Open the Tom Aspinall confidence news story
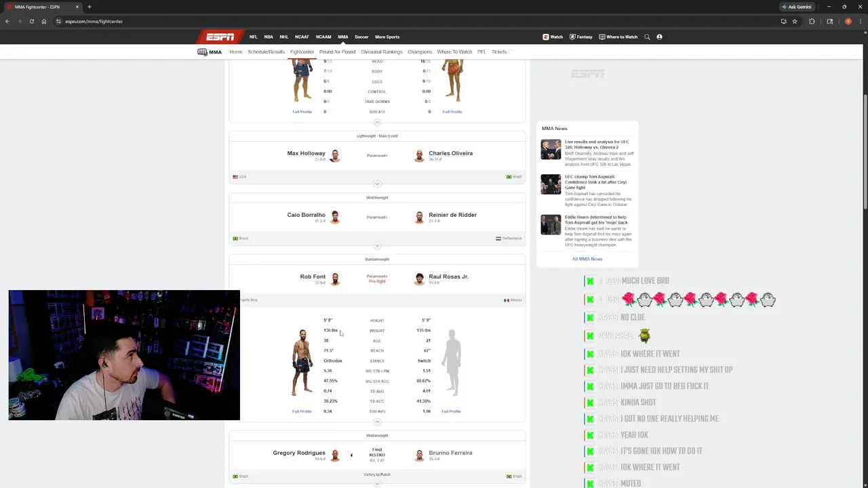The width and height of the screenshot is (868, 488). [595, 182]
